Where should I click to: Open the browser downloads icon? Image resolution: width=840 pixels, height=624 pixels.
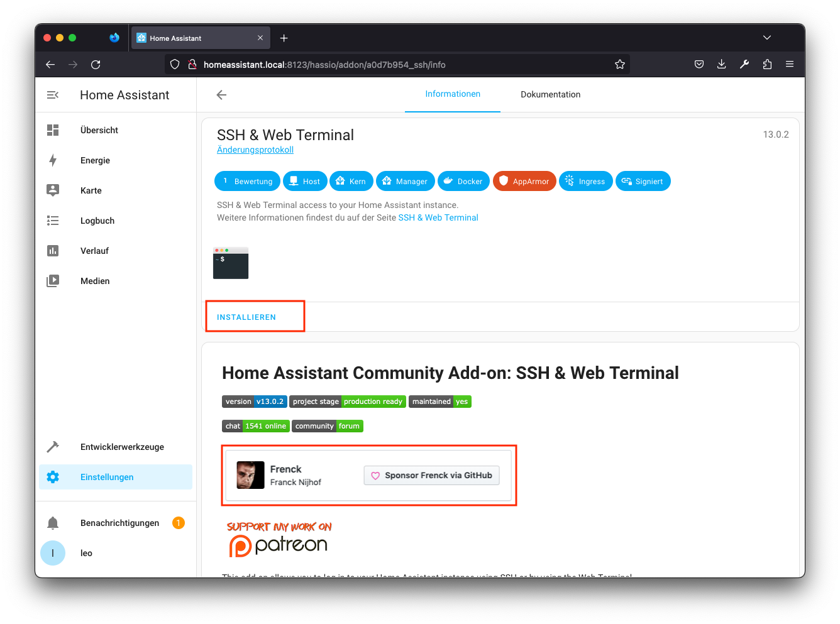point(722,64)
